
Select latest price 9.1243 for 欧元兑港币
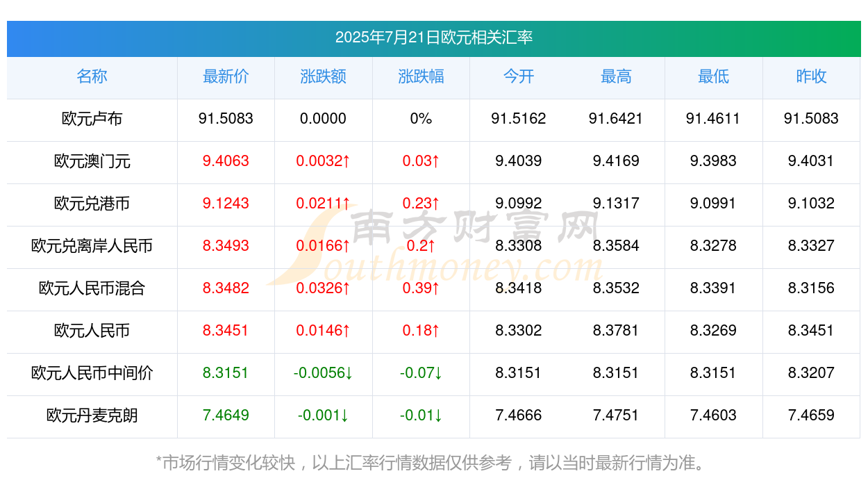tap(226, 204)
